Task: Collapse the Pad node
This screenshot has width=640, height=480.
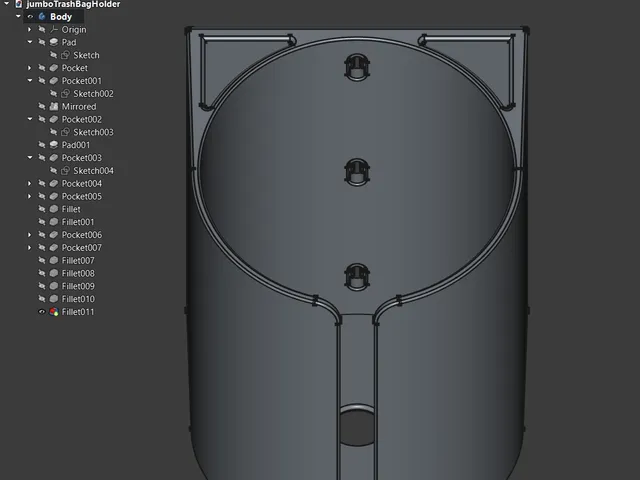Action: (30, 42)
